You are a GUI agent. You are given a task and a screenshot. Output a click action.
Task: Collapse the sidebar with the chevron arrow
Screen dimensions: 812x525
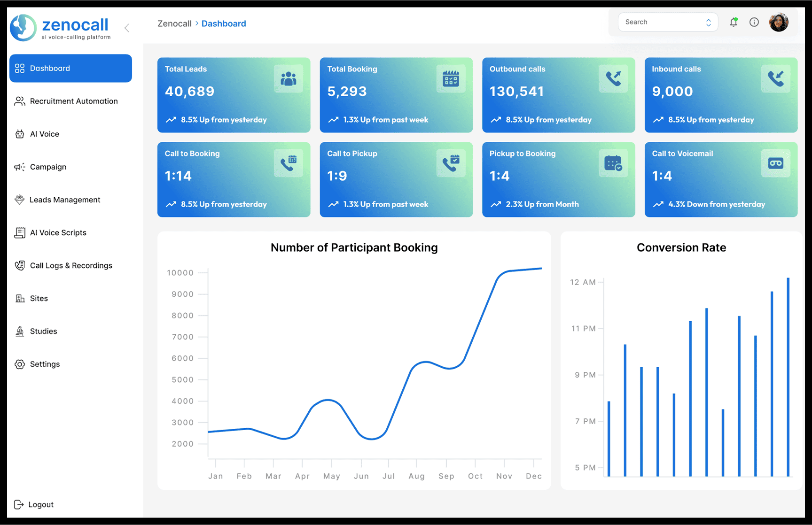coord(127,28)
